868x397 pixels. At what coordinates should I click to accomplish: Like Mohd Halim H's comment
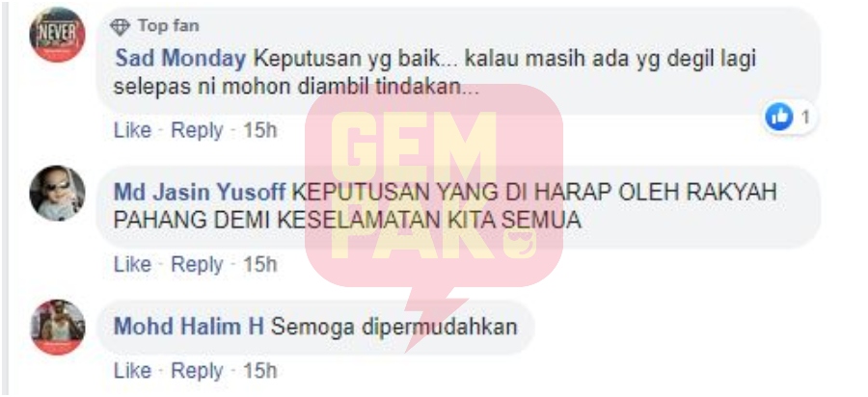[132, 370]
